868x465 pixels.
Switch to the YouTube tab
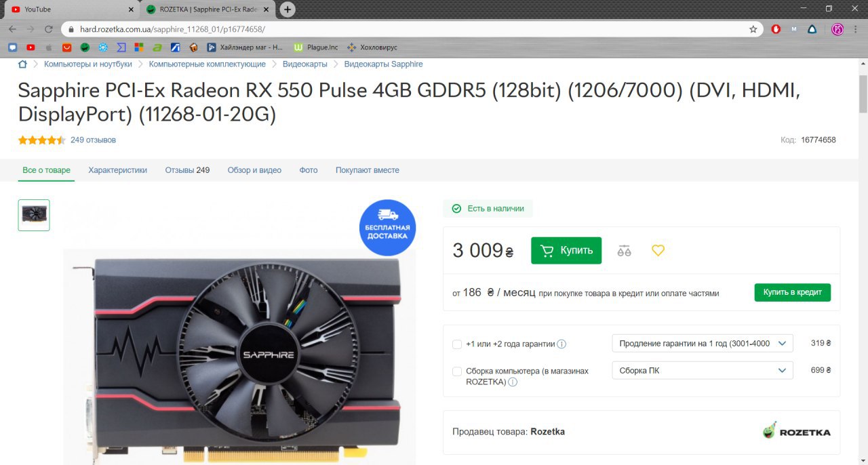coord(71,9)
